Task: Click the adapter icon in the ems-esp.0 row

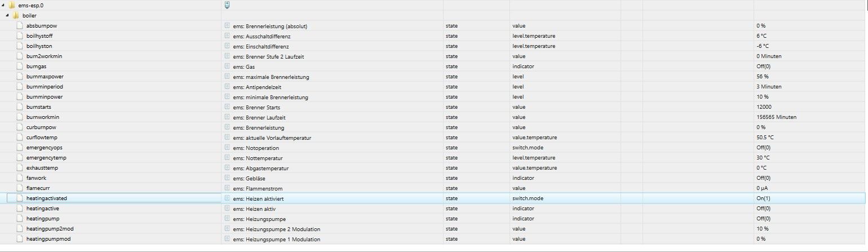Action: click(227, 5)
